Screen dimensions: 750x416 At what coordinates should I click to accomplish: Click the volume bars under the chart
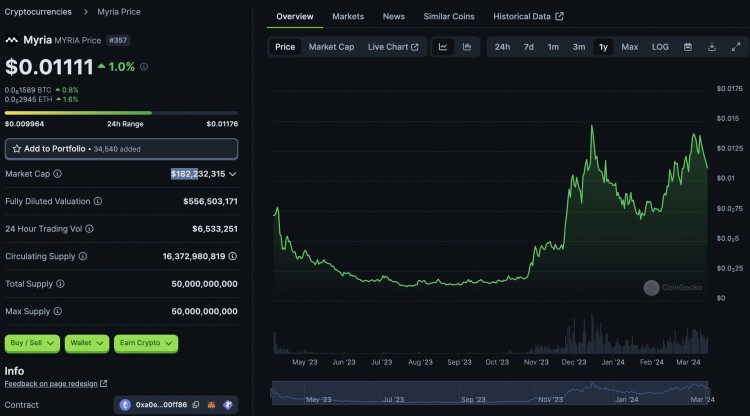click(490, 335)
